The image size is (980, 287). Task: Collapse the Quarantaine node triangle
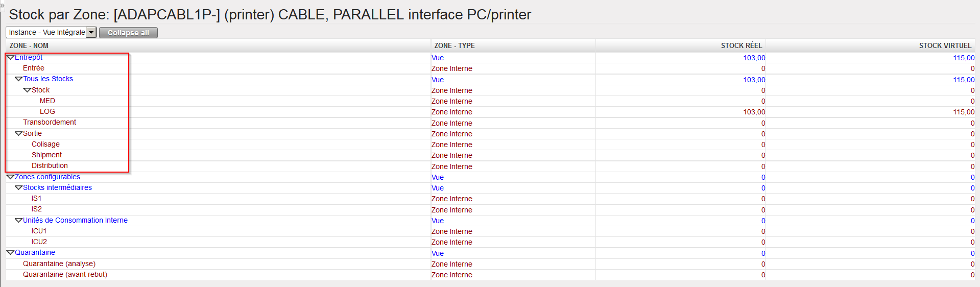(10, 253)
